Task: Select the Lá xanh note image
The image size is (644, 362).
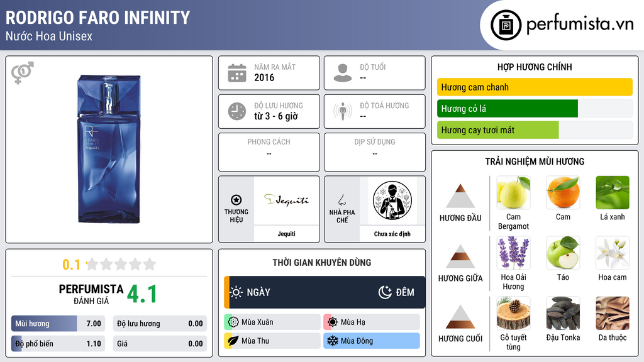Action: (613, 192)
